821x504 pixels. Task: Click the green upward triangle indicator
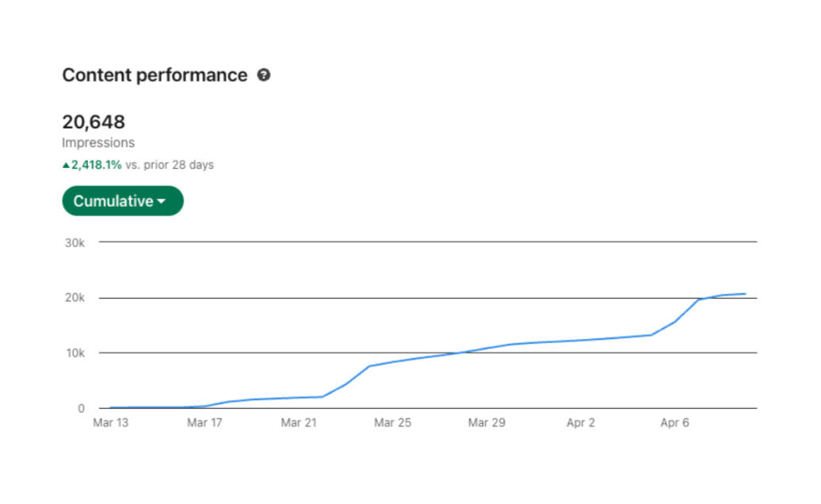pos(66,166)
